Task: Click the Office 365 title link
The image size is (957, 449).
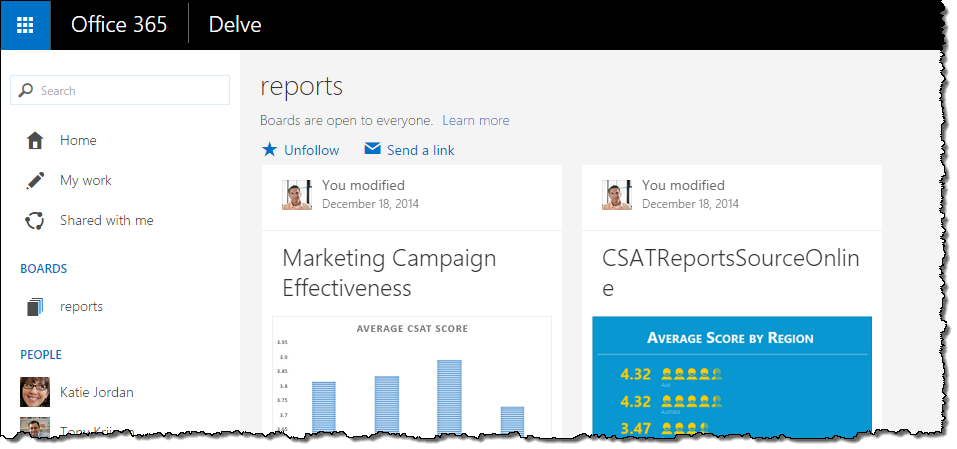Action: pyautogui.click(x=119, y=24)
